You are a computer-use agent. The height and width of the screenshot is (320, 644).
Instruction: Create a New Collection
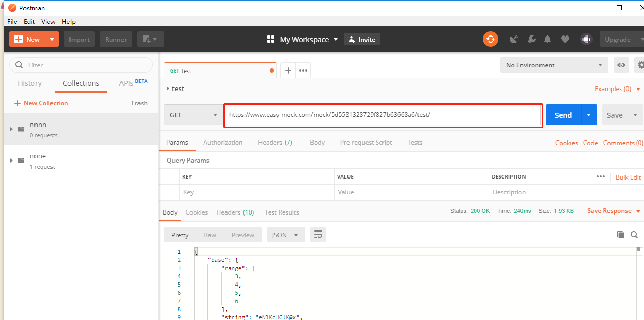click(41, 103)
